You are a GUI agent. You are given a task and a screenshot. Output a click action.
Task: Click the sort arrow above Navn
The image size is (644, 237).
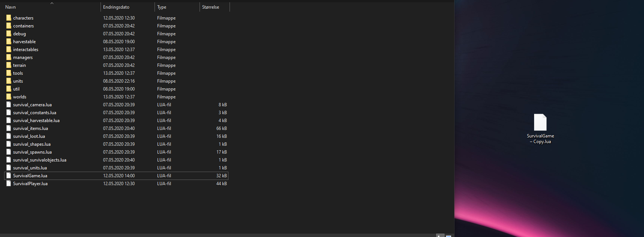point(52,3)
